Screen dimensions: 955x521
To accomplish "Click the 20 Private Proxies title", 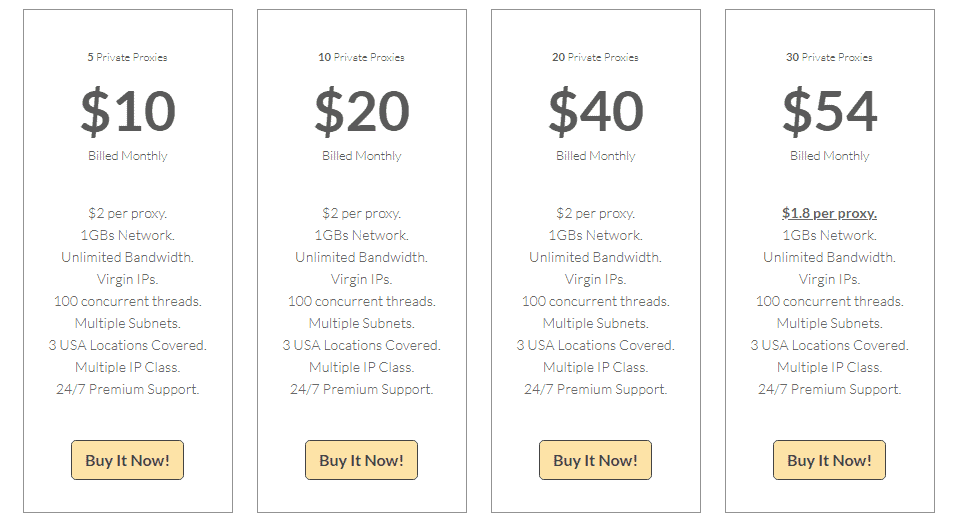I will [595, 57].
